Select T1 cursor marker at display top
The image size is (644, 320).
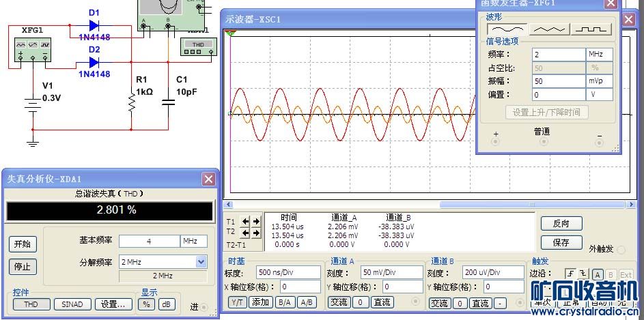tap(230, 33)
